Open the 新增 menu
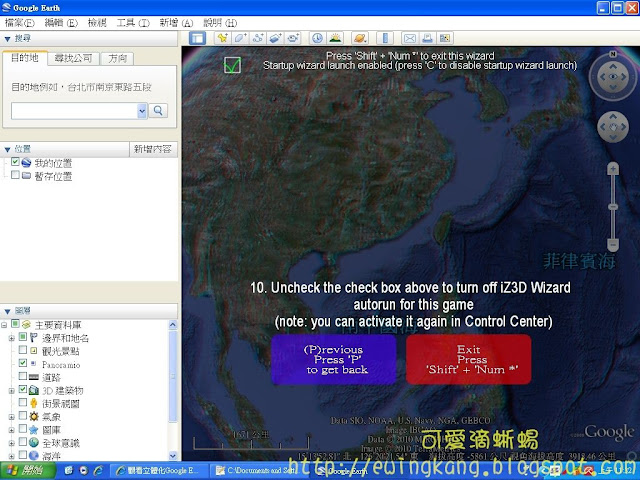This screenshot has width=640, height=480. tap(176, 23)
